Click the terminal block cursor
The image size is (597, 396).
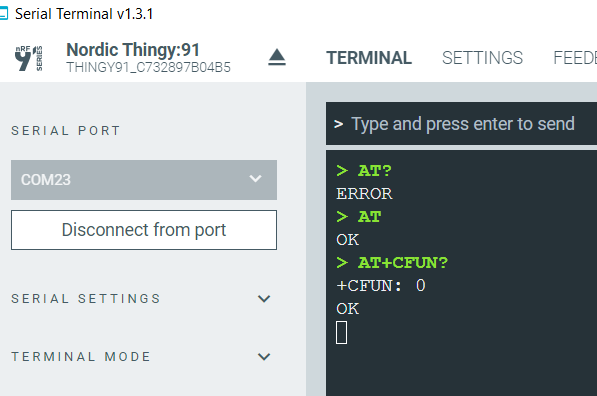pyautogui.click(x=341, y=332)
